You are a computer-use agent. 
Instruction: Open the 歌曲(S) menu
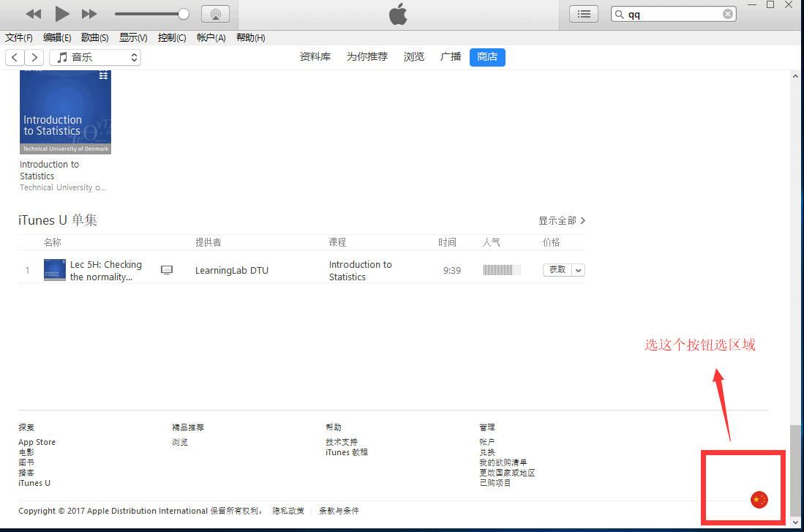point(95,37)
